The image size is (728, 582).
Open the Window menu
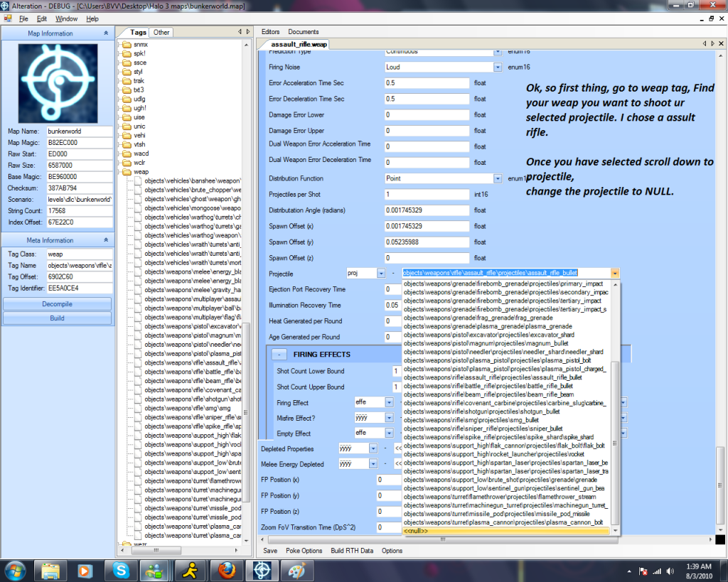(x=66, y=19)
